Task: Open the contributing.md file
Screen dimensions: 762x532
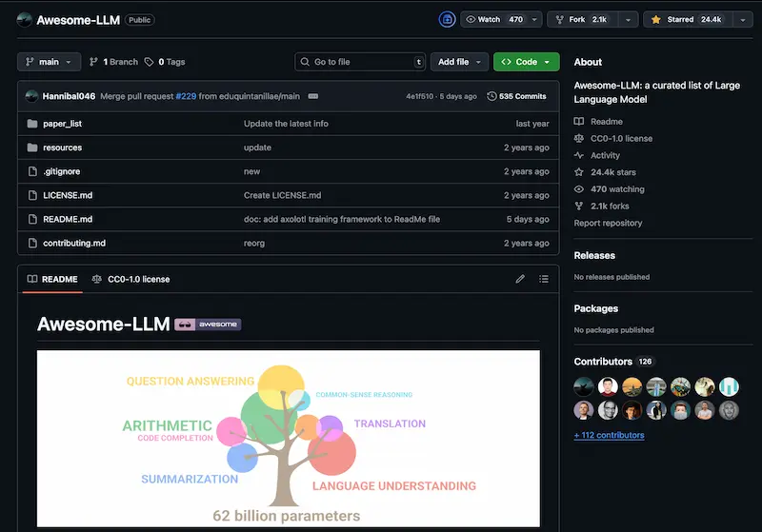Action: 74,244
